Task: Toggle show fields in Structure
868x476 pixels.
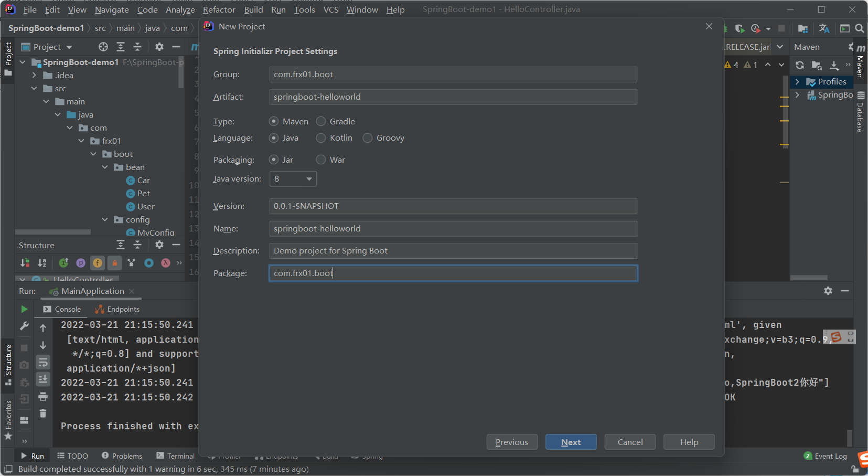Action: point(98,262)
